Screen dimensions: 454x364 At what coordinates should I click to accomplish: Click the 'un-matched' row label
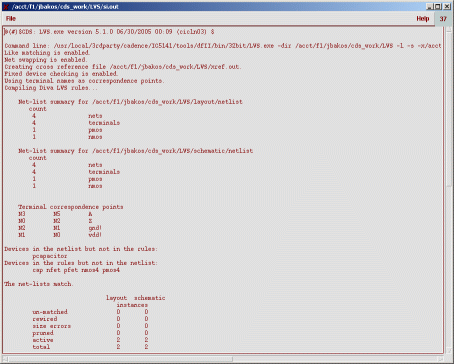[x=50, y=312]
